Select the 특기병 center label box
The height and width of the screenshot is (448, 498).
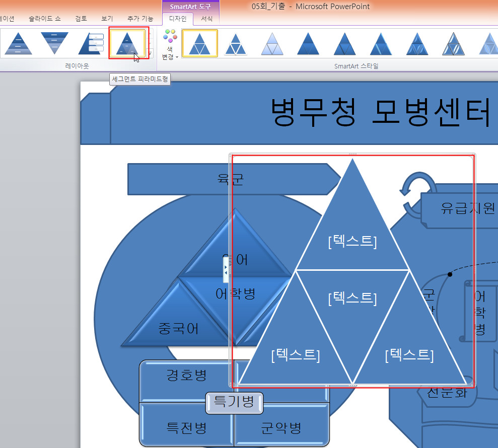[234, 402]
